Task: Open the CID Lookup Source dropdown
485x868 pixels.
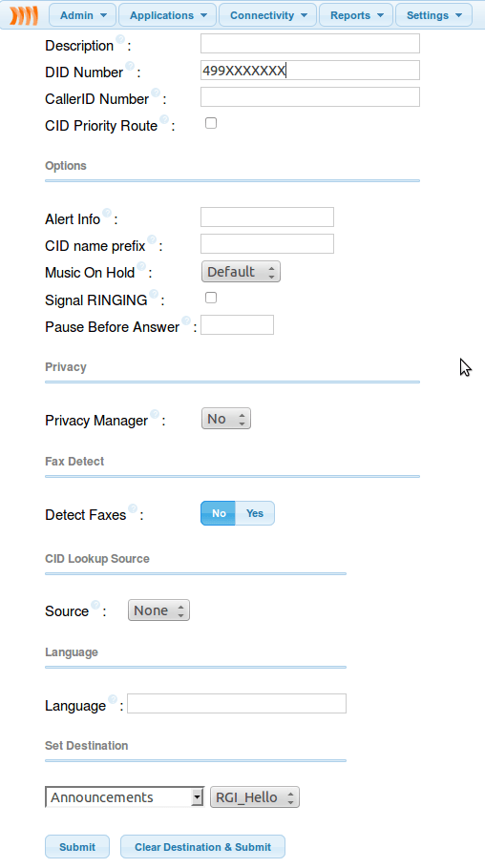Action: pos(158,610)
